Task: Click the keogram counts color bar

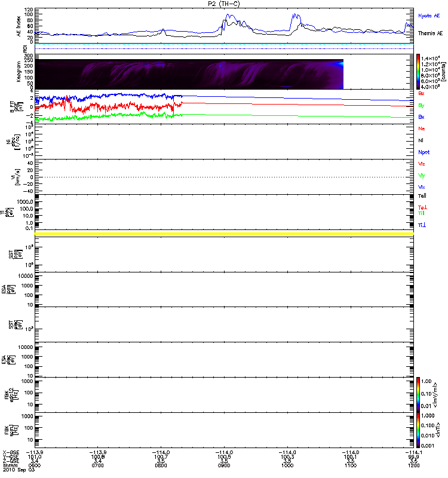Action: click(x=418, y=72)
